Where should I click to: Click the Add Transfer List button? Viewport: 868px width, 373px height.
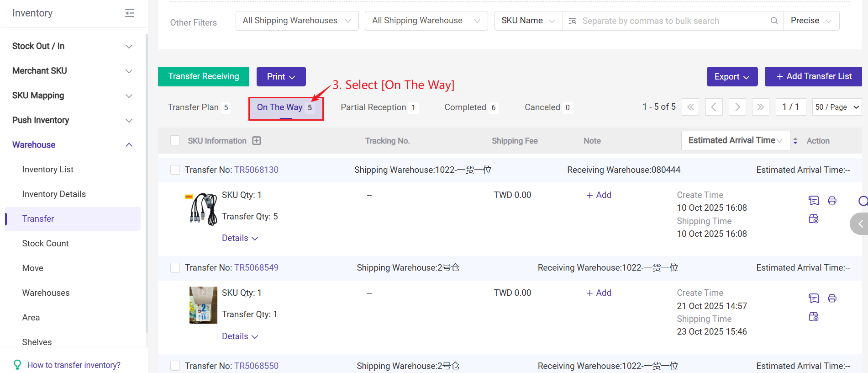813,76
